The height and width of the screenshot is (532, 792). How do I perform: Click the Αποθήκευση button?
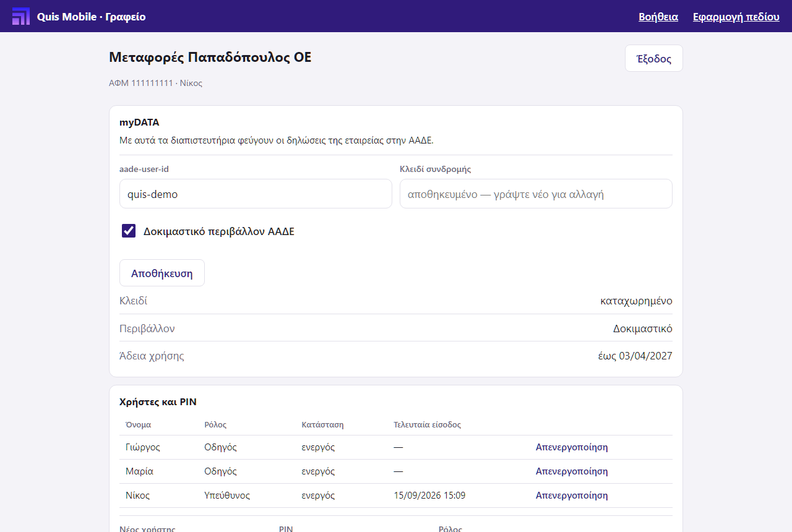(162, 273)
